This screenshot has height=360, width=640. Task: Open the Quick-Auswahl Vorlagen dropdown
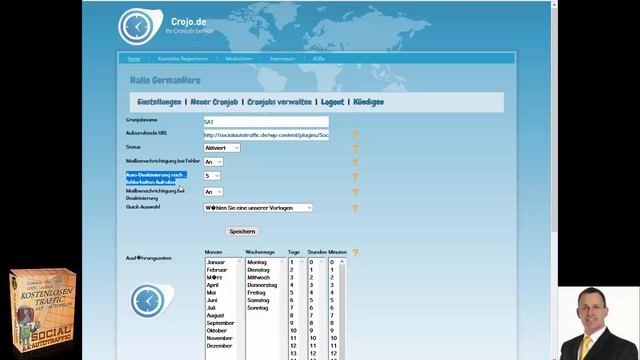click(x=258, y=208)
